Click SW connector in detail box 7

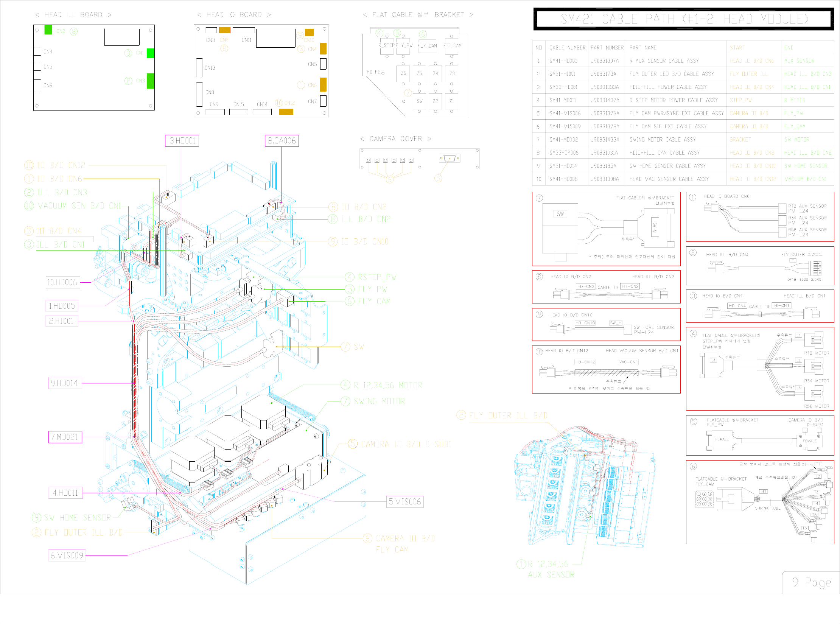pyautogui.click(x=560, y=214)
